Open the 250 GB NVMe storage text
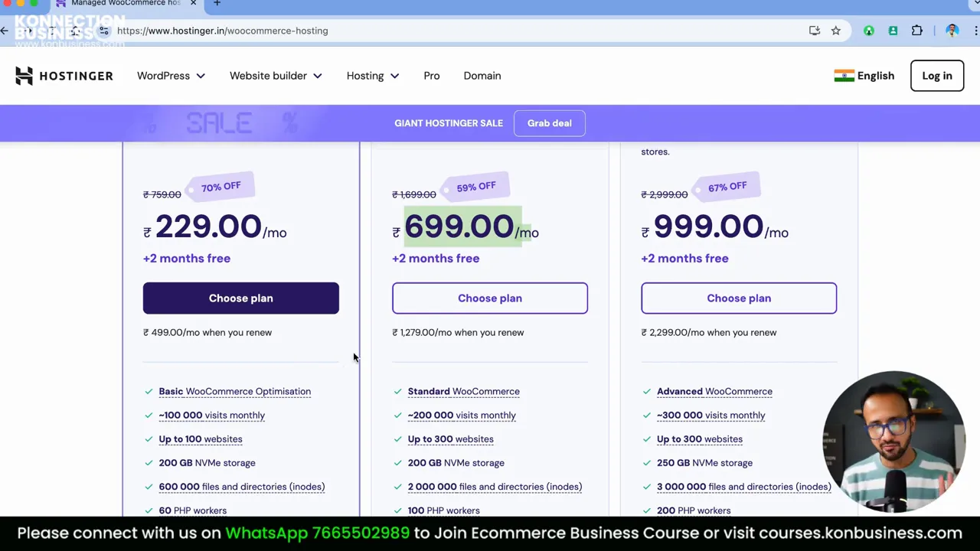This screenshot has width=980, height=551. click(704, 463)
